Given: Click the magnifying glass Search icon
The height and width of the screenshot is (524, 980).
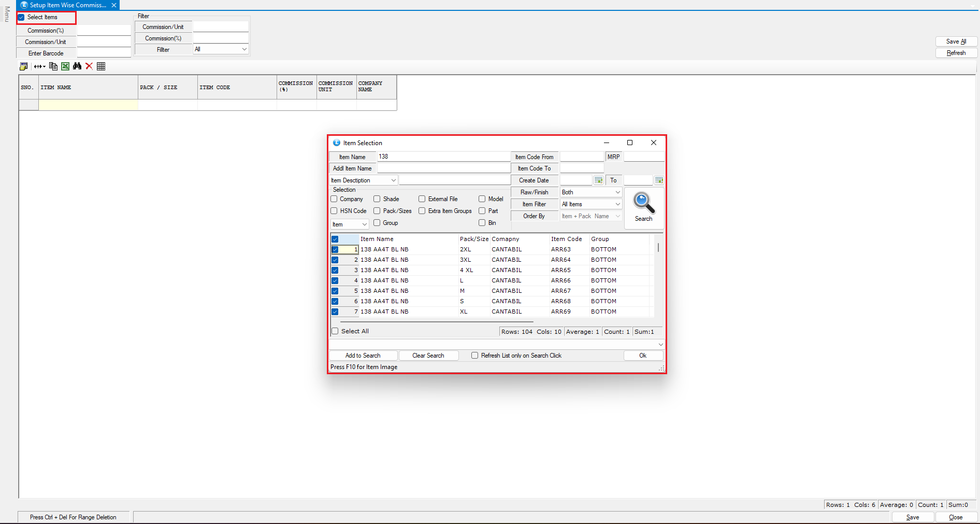Looking at the screenshot, I should click(644, 203).
